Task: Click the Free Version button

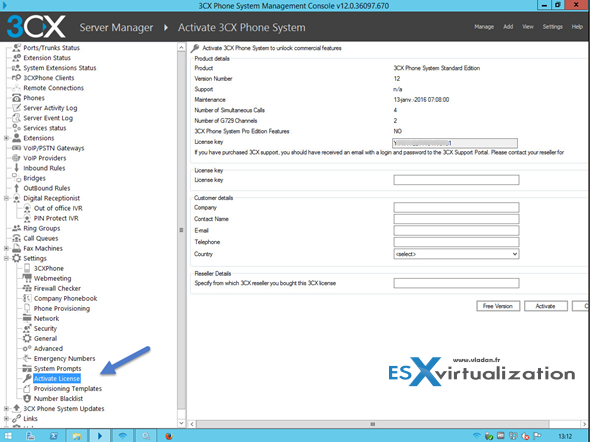Action: pyautogui.click(x=498, y=306)
